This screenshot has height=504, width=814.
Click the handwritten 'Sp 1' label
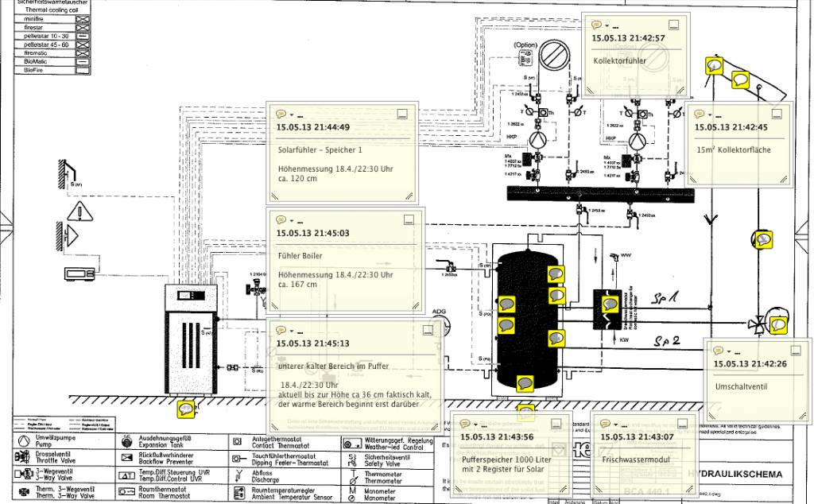665,297
